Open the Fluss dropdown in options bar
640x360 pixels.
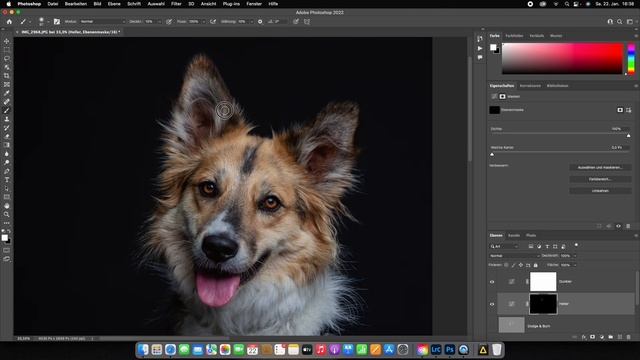tap(204, 22)
